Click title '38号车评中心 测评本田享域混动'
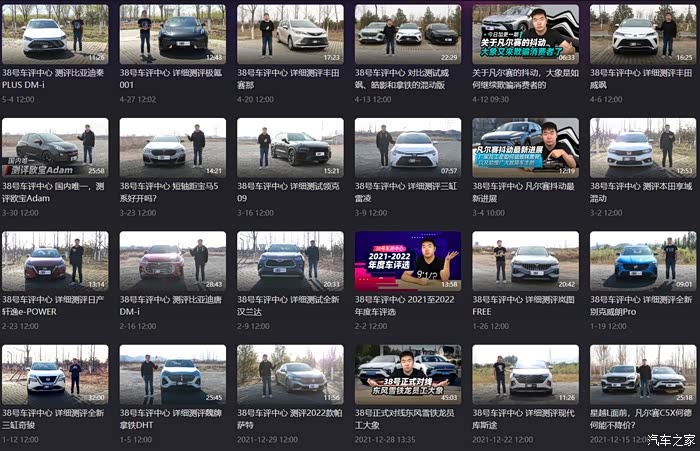Viewport: 700px width, 451px height. click(x=641, y=192)
